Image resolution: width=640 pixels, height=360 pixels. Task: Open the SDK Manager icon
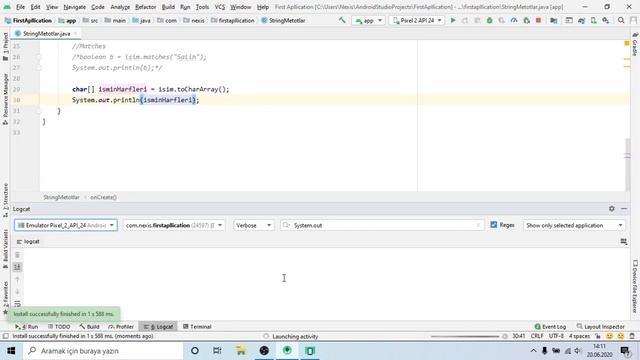coord(606,20)
